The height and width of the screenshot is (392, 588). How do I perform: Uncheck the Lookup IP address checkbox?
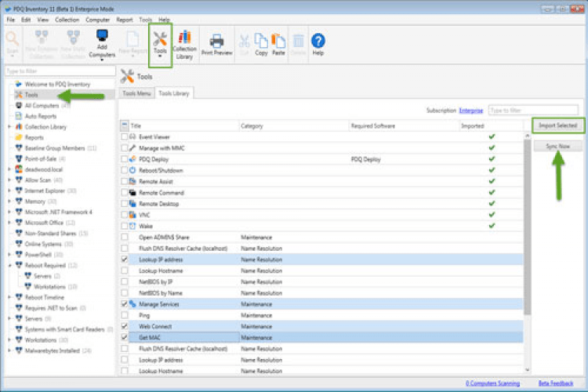click(125, 259)
